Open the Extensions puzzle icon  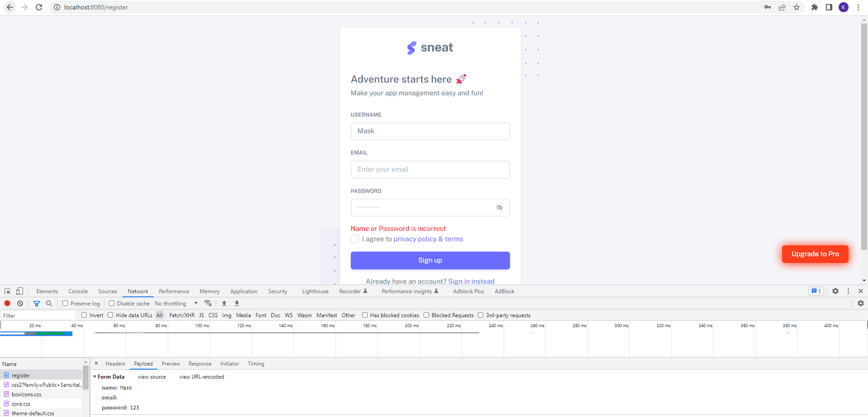coord(814,7)
